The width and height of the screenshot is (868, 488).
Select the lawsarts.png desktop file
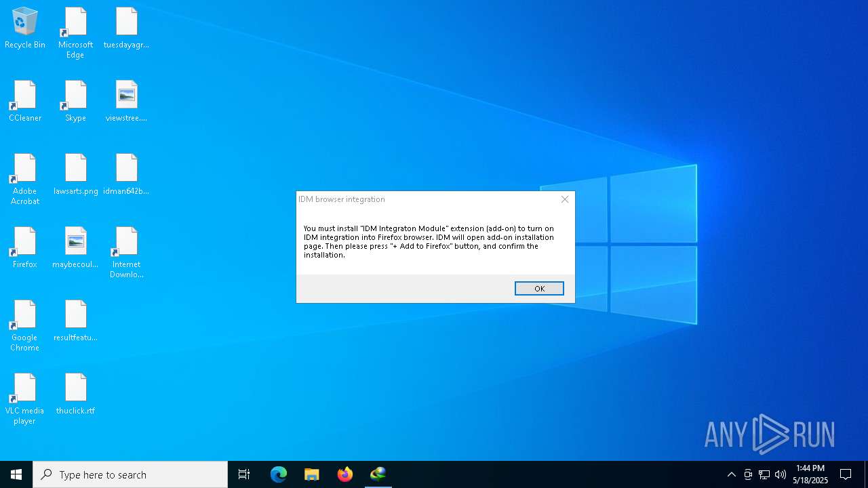point(75,175)
